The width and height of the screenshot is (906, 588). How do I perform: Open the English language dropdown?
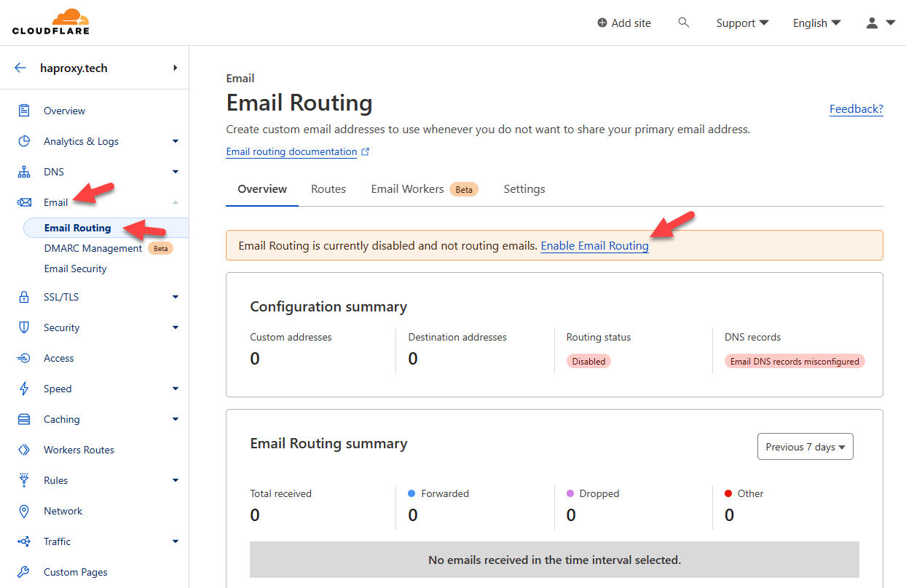816,23
